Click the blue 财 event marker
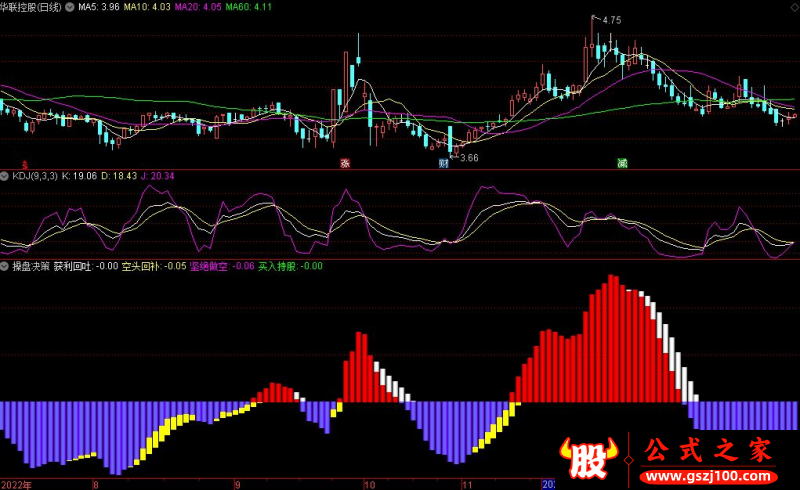This screenshot has width=800, height=490. [443, 163]
